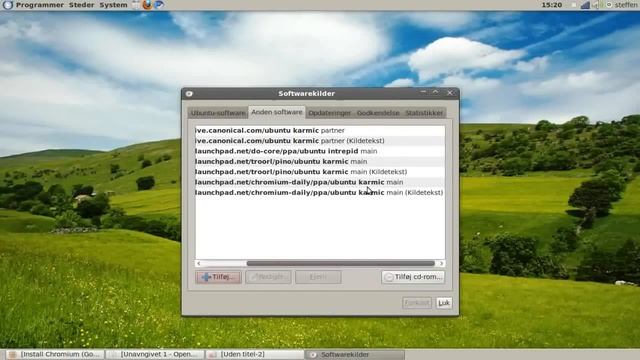Switch to the Statistikker tab
The width and height of the screenshot is (640, 360).
click(424, 113)
